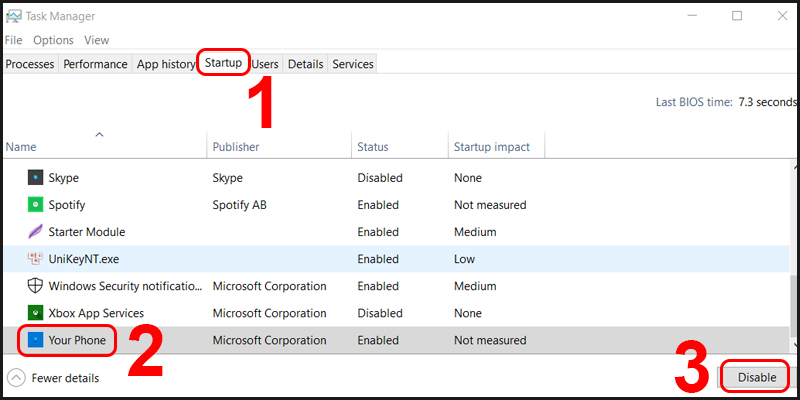The image size is (800, 400).
Task: Switch to the App history tab
Action: click(165, 64)
